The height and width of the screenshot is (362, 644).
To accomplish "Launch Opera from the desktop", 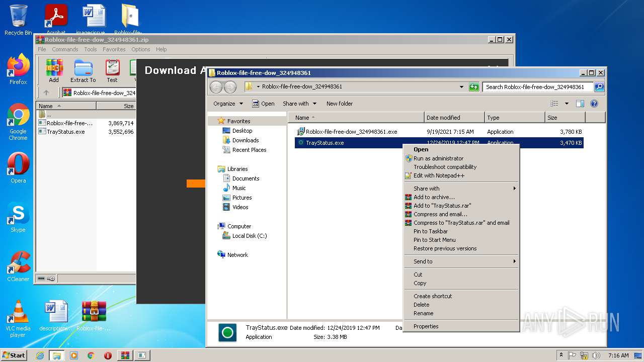I will [x=18, y=168].
